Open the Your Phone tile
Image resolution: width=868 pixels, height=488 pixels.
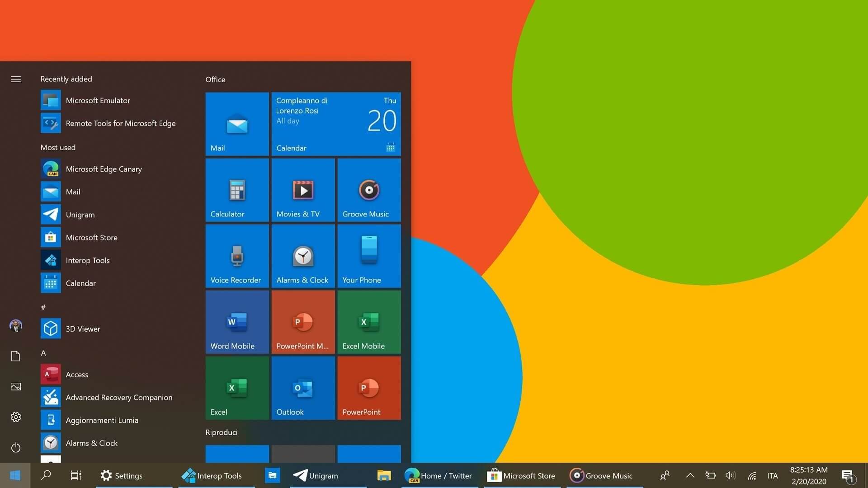[369, 256]
